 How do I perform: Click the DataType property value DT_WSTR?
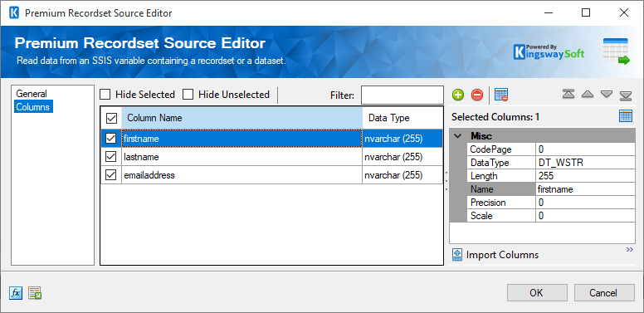click(585, 163)
